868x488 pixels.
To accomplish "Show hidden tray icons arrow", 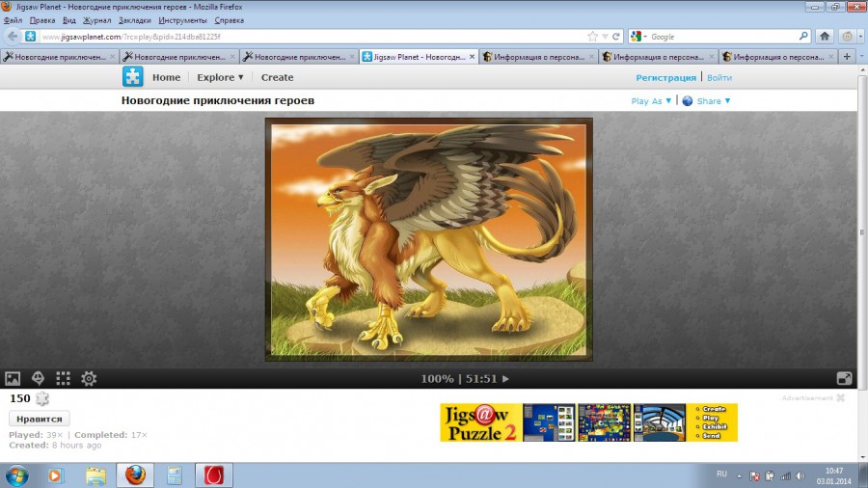I will [739, 475].
